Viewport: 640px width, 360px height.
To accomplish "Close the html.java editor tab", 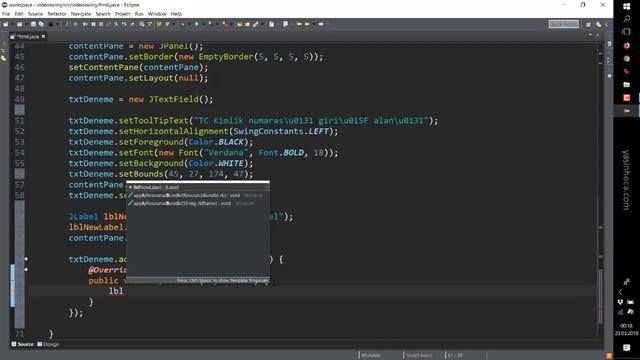I will point(43,36).
